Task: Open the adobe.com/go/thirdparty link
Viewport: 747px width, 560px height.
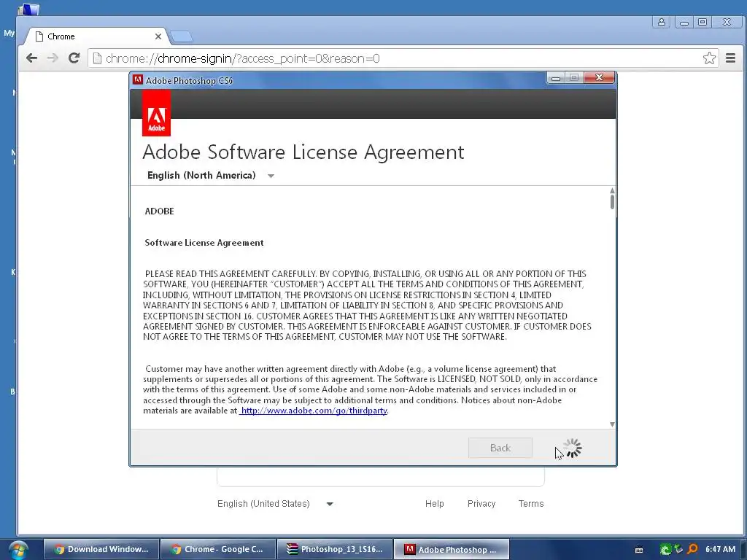Action: click(313, 411)
